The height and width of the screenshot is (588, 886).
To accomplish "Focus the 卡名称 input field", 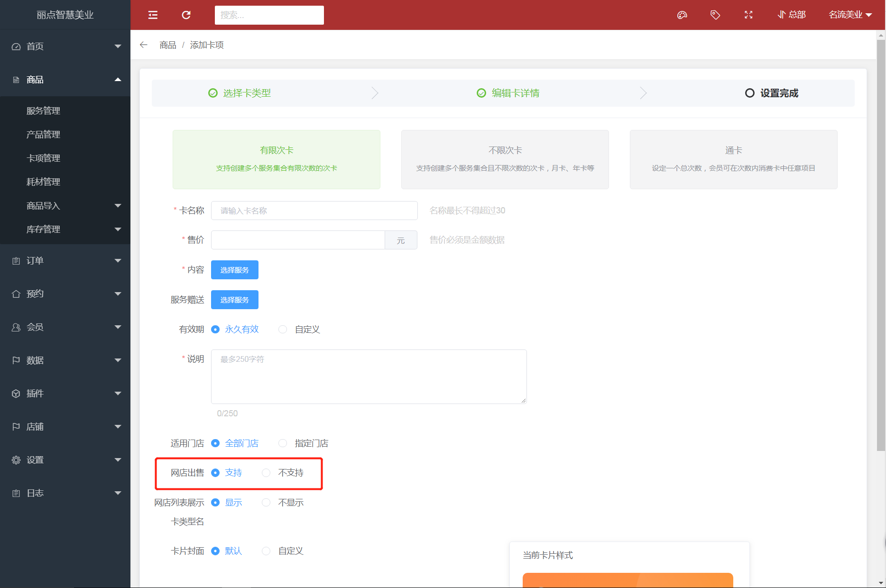I will pyautogui.click(x=314, y=211).
